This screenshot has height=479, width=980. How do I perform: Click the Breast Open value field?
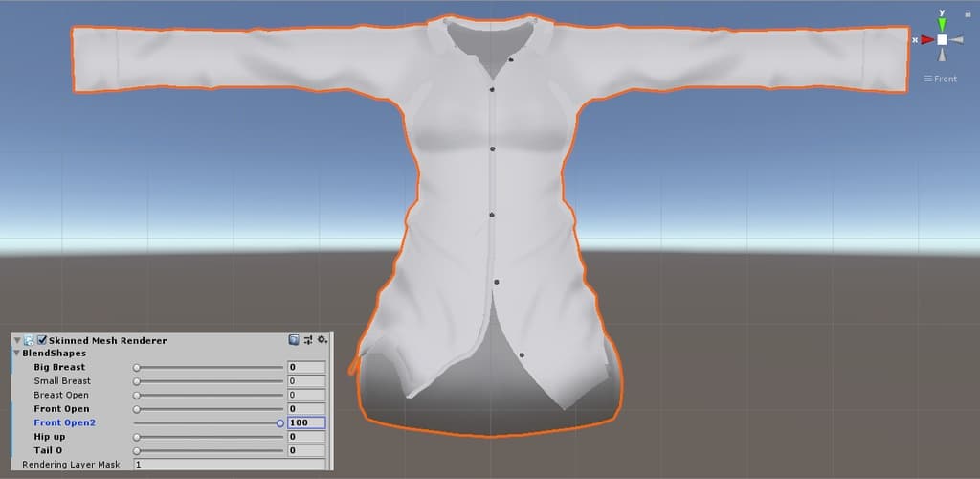[x=306, y=396]
